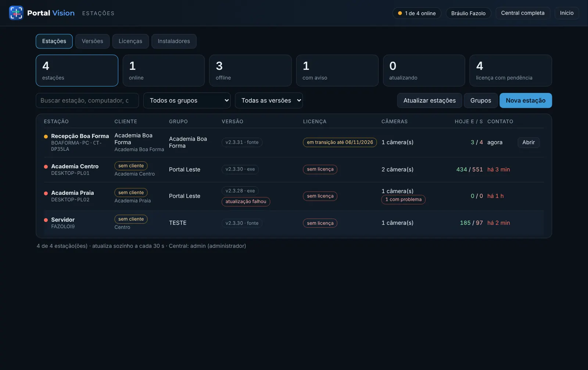Viewport: 588px width, 370px height.
Task: Click the ESTAÇÃO column header
Action: 56,122
